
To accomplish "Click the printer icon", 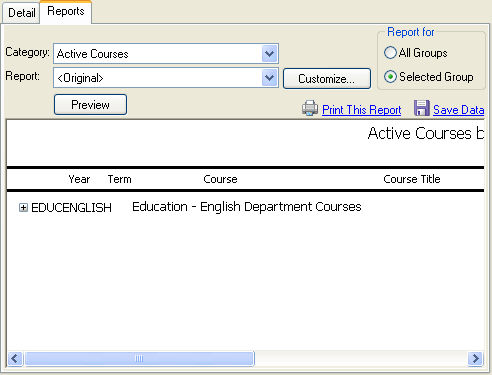I will tap(310, 108).
